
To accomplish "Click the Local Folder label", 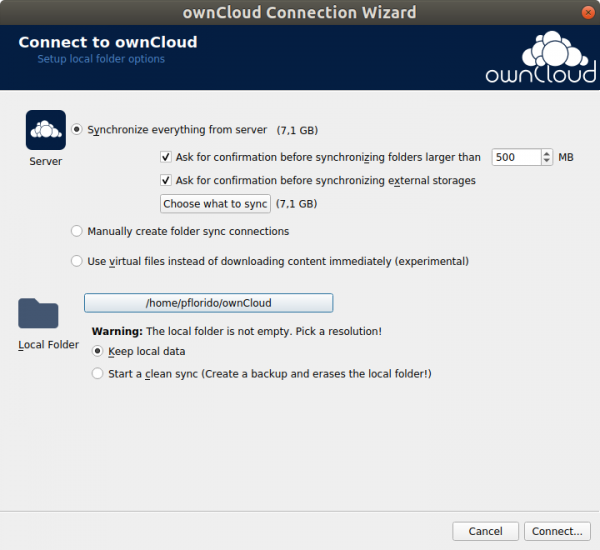I will [48, 345].
